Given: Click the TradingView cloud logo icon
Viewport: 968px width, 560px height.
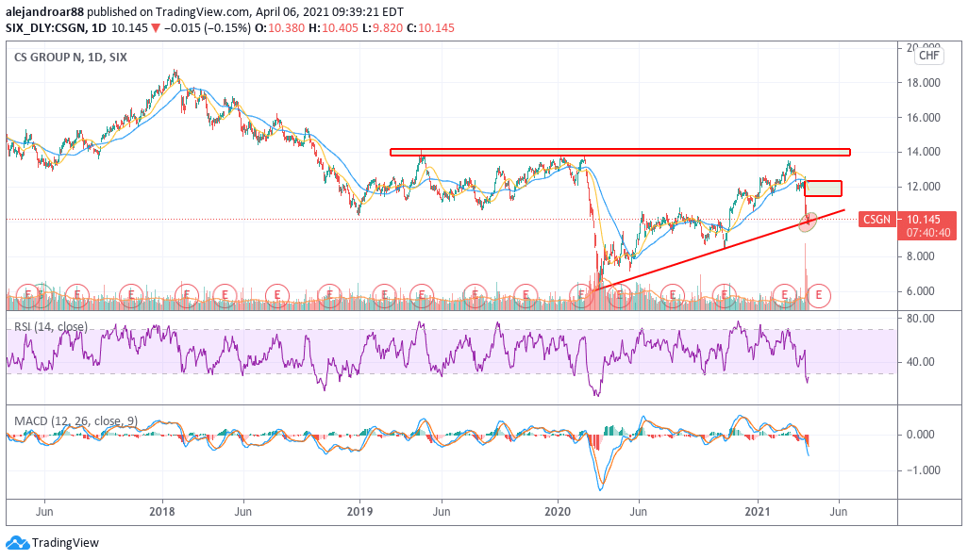Looking at the screenshot, I should [17, 543].
